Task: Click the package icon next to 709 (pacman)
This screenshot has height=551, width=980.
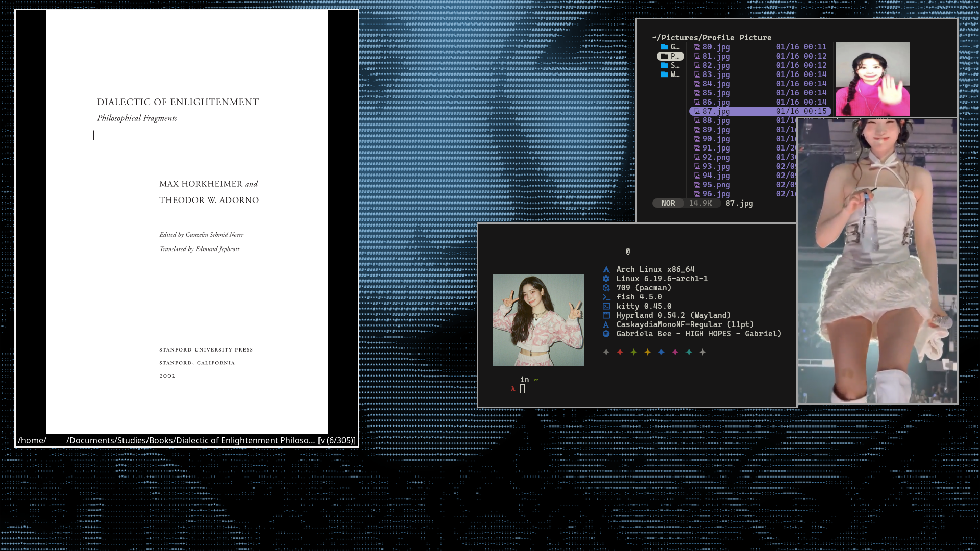Action: [606, 288]
